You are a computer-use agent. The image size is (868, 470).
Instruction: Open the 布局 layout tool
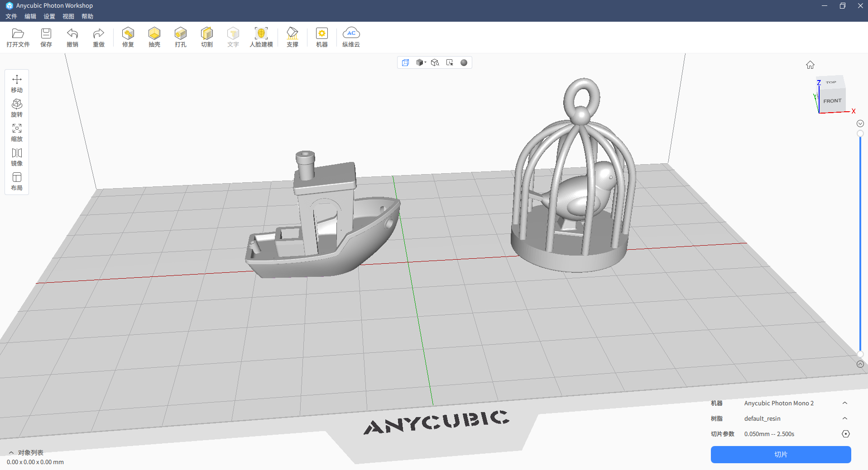(17, 181)
